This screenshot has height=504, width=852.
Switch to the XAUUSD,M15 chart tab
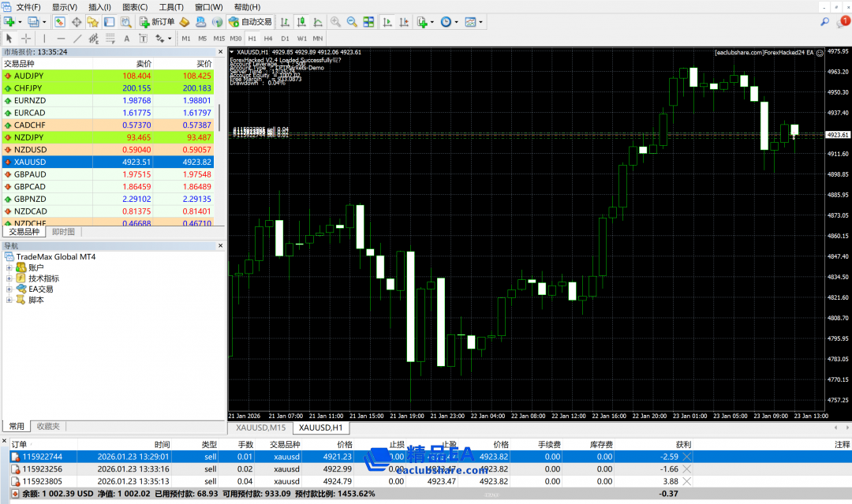point(260,427)
